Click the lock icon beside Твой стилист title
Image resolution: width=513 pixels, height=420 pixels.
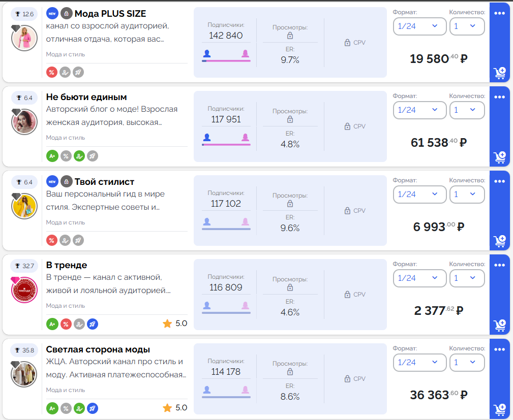pyautogui.click(x=67, y=181)
